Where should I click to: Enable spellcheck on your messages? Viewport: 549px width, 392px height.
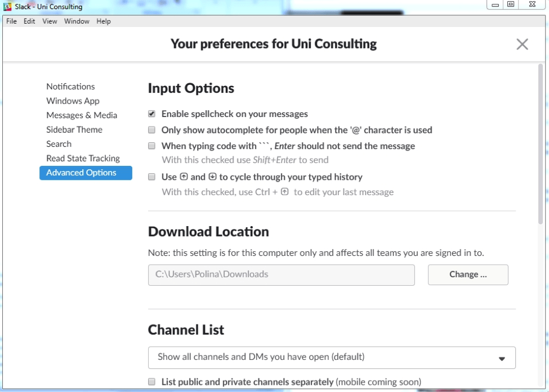coord(151,114)
